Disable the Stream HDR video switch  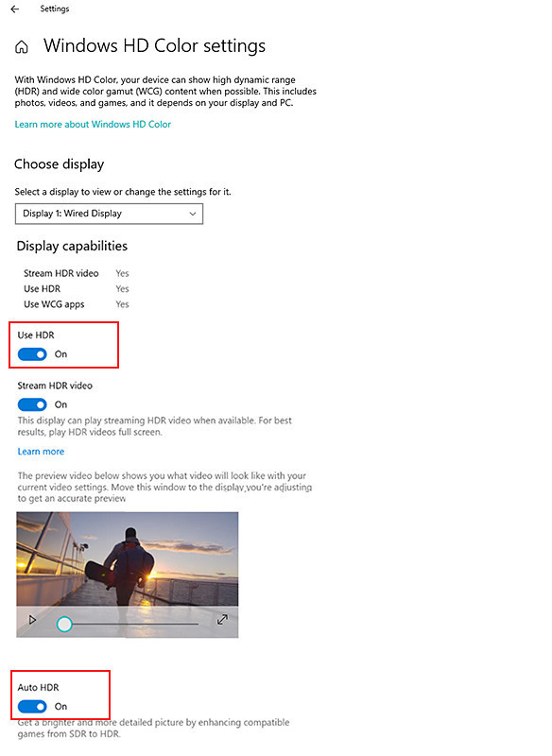[31, 404]
